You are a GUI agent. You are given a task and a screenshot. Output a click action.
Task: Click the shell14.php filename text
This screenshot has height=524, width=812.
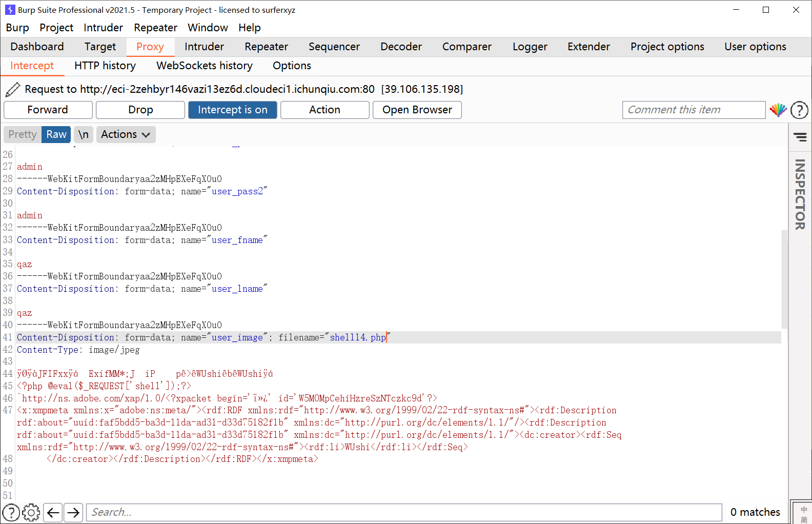coord(358,337)
